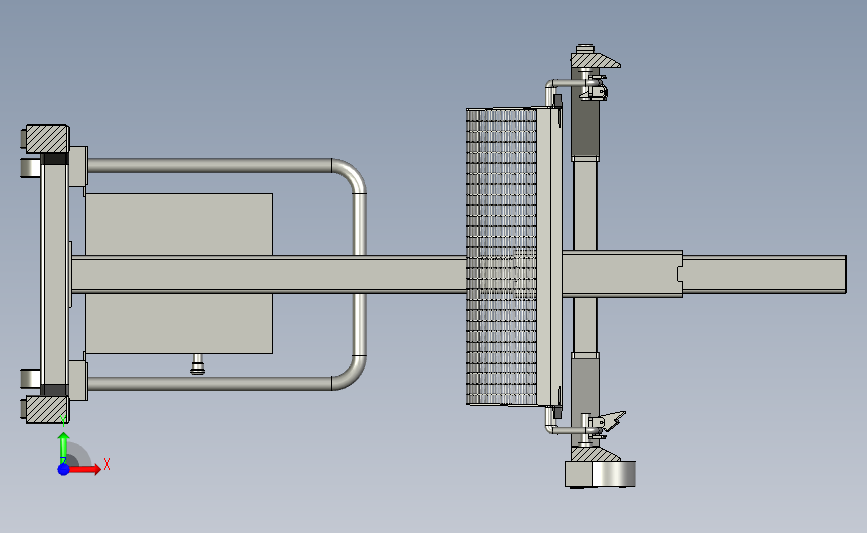Click the red X axis arrow of the triad
Screen dimensions: 867x533
tap(85, 469)
